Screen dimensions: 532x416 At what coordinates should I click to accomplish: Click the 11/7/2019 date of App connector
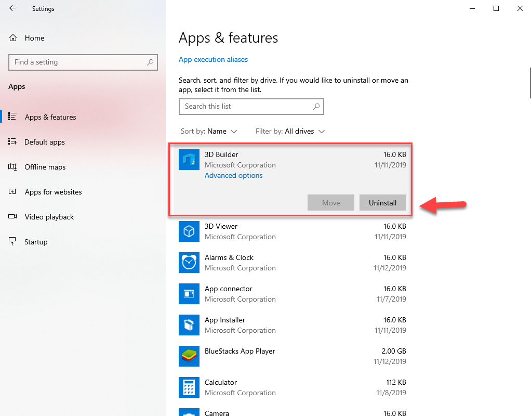click(391, 299)
